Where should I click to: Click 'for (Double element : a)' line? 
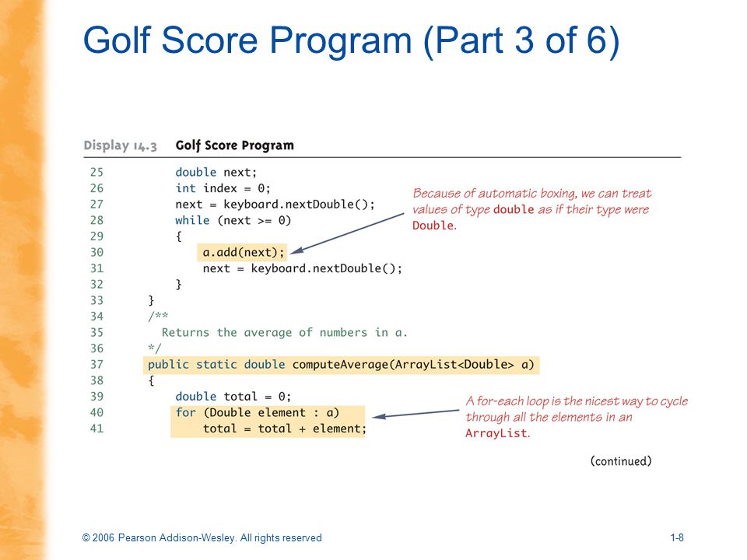click(x=258, y=412)
